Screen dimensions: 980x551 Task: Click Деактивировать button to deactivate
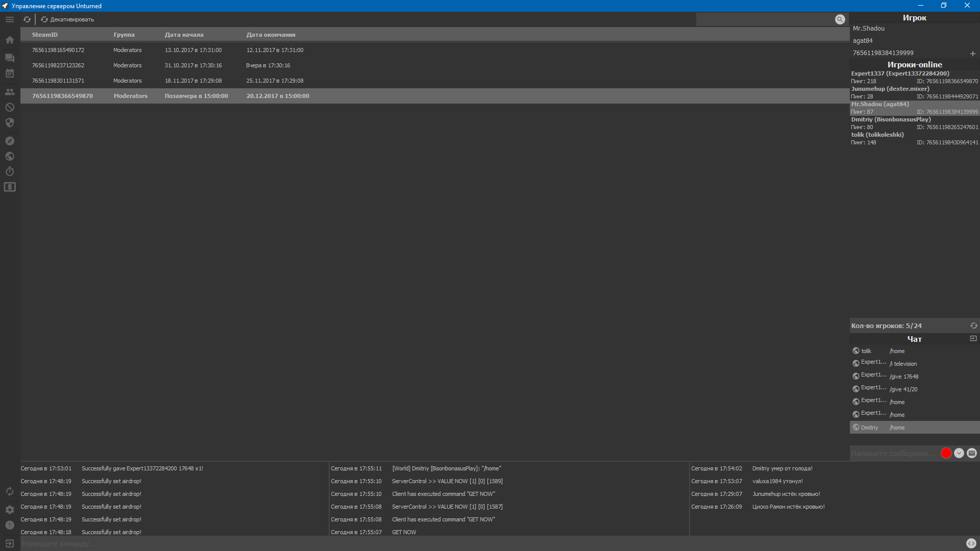[67, 19]
